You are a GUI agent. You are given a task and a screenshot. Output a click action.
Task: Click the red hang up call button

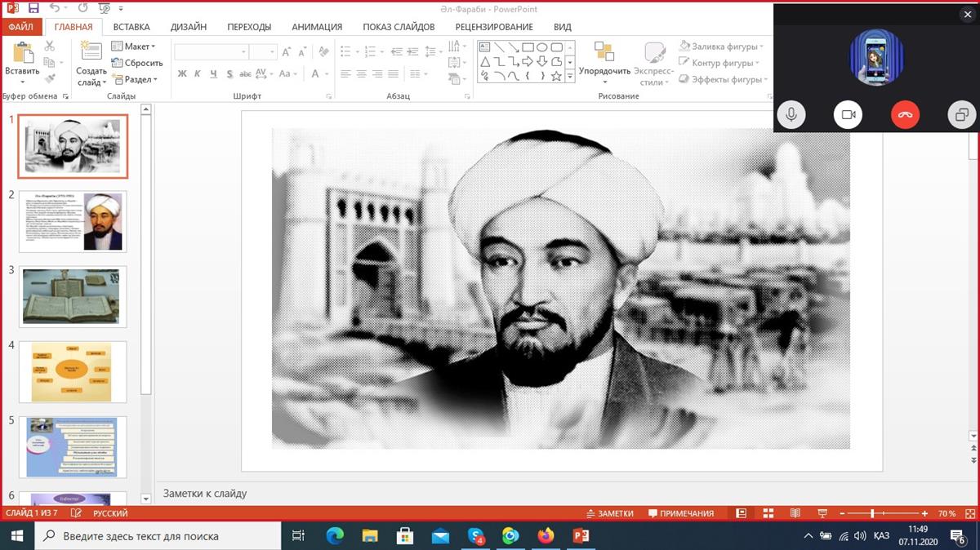(x=905, y=115)
